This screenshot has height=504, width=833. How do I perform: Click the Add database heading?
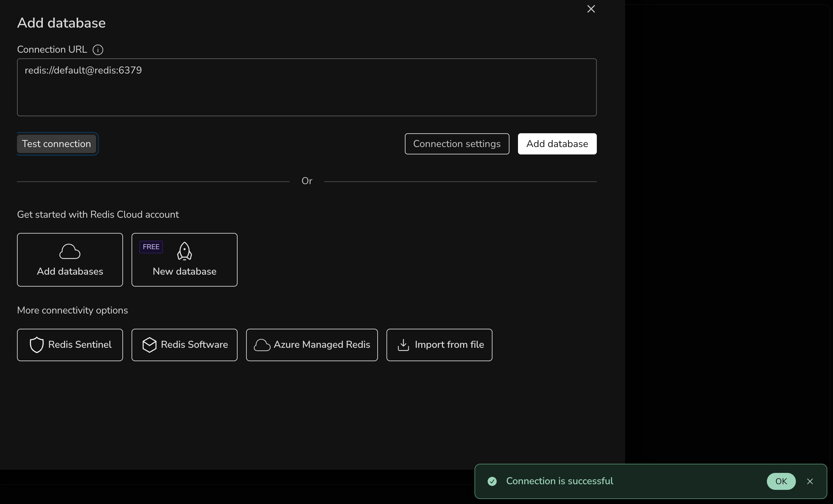tap(62, 23)
